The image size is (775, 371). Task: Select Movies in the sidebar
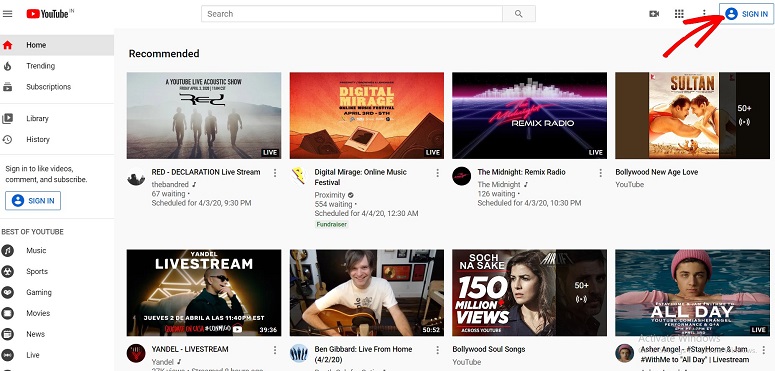57,313
